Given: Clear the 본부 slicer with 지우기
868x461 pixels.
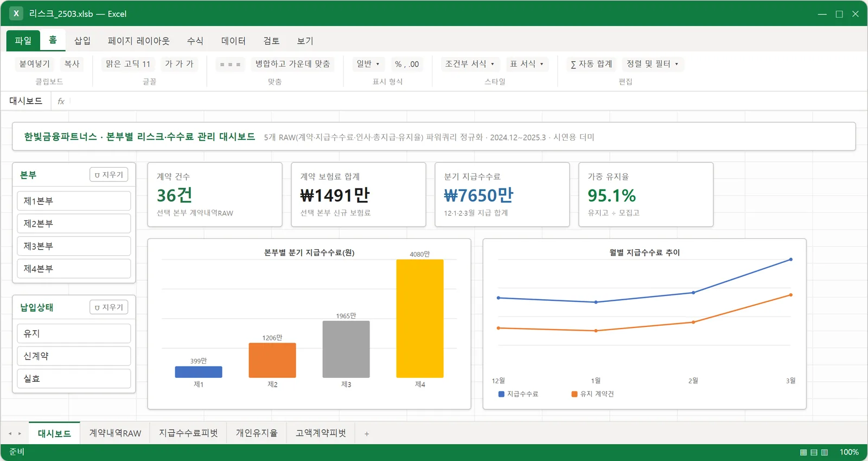Looking at the screenshot, I should (x=109, y=175).
